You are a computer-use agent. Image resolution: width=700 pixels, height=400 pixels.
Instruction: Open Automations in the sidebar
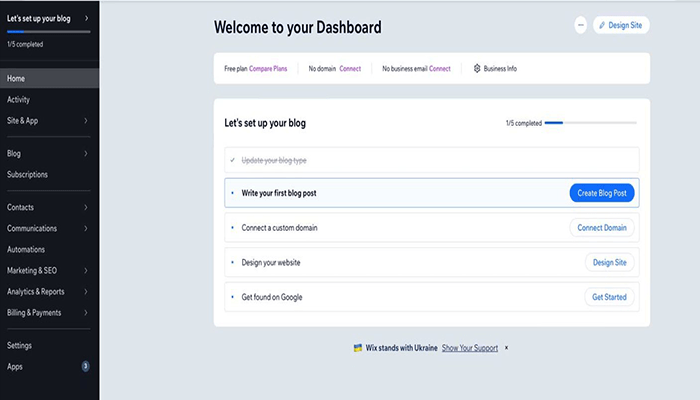click(26, 250)
